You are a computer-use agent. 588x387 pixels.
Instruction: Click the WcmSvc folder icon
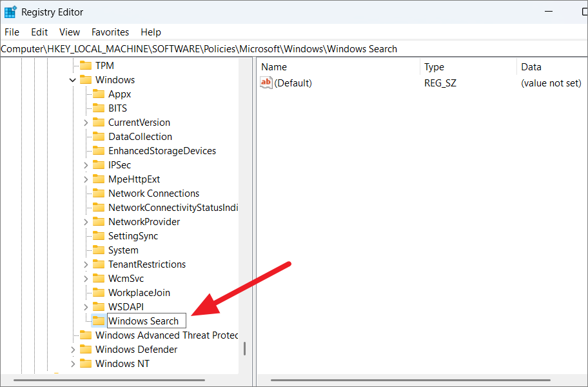click(99, 278)
